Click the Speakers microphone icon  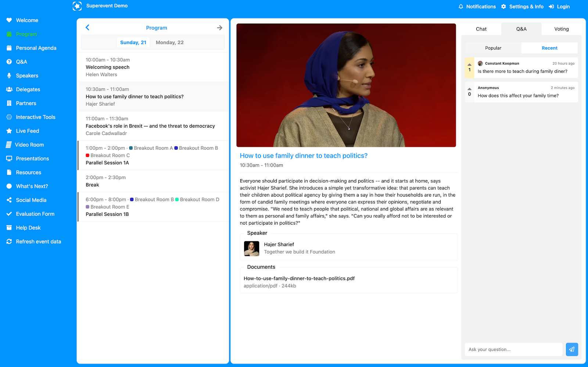(x=9, y=75)
